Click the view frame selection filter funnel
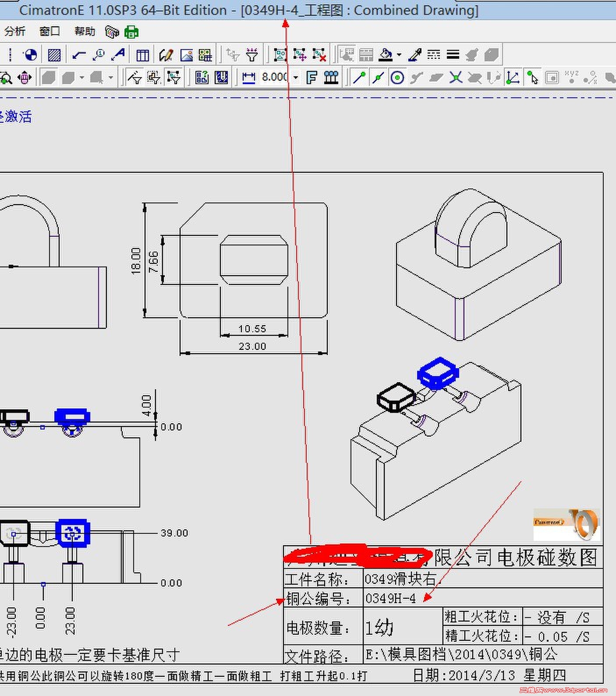This screenshot has height=696, width=616. click(x=174, y=78)
